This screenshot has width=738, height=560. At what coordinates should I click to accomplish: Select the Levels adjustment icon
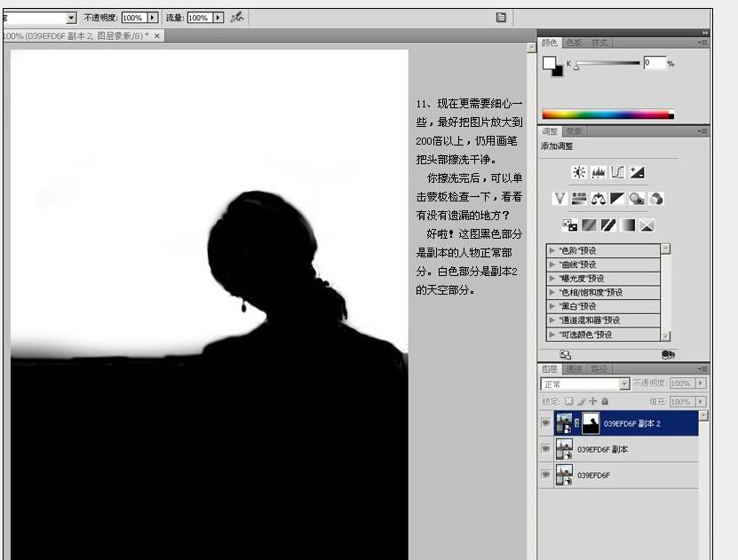tap(598, 171)
